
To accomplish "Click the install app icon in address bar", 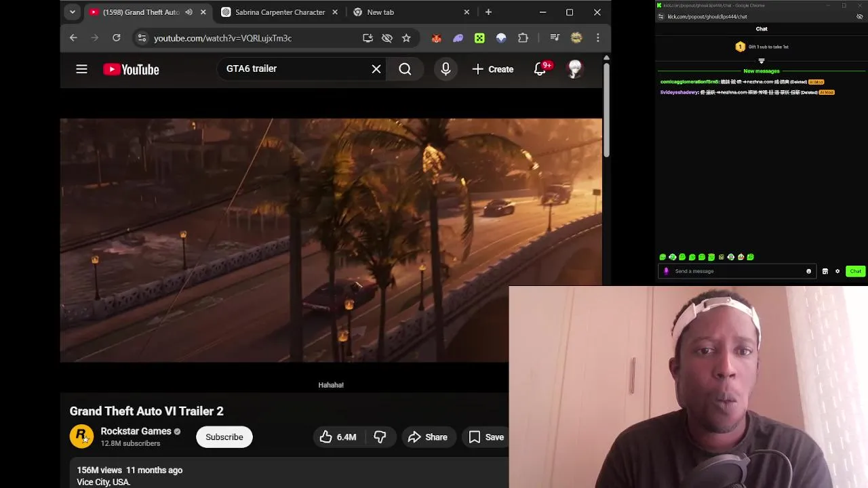I will pyautogui.click(x=368, y=38).
